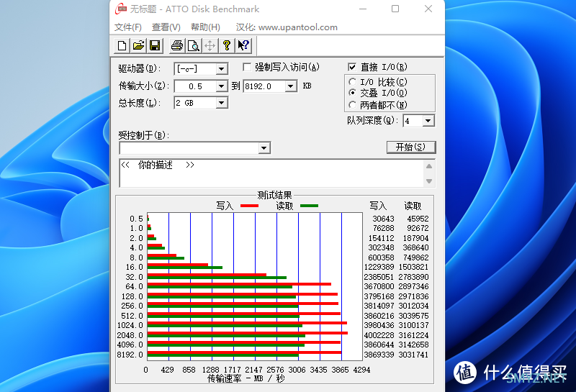This screenshot has height=392, width=576.
Task: Click the Print toolbar icon
Action: click(x=177, y=45)
